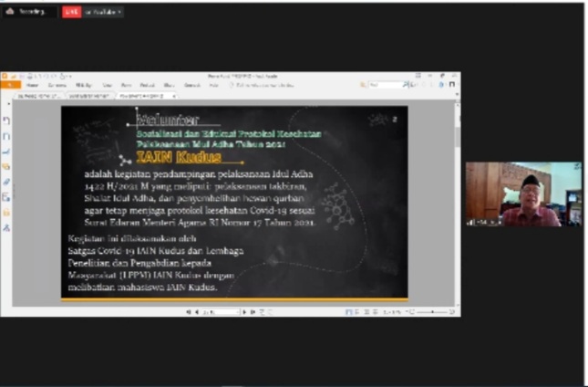
Task: Click the zoom percentage value
Action: pos(392,312)
